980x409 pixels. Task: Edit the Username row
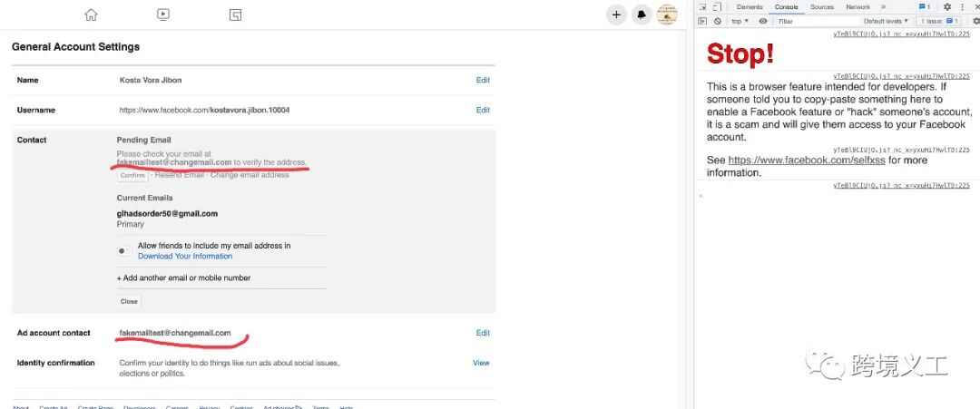483,110
